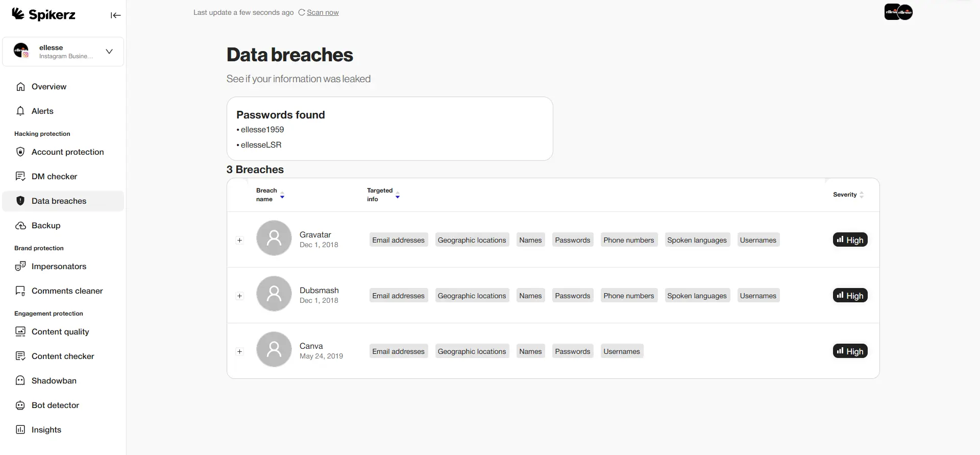
Task: Expand the Gravatar breach row
Action: click(239, 240)
